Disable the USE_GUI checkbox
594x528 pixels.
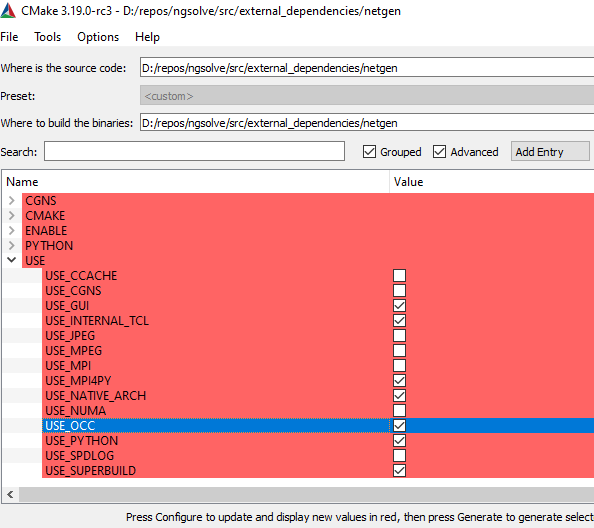point(399,305)
